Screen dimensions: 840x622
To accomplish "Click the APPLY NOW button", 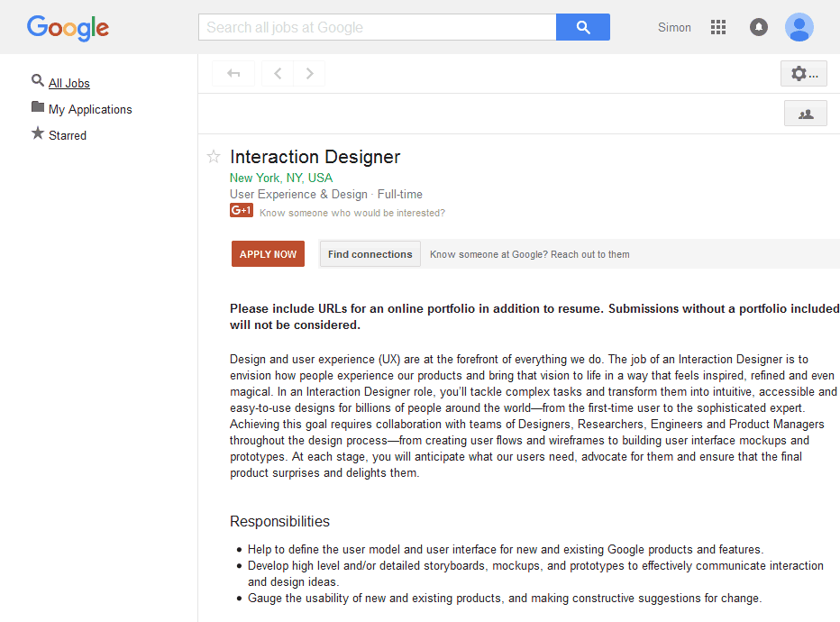I will pos(268,254).
